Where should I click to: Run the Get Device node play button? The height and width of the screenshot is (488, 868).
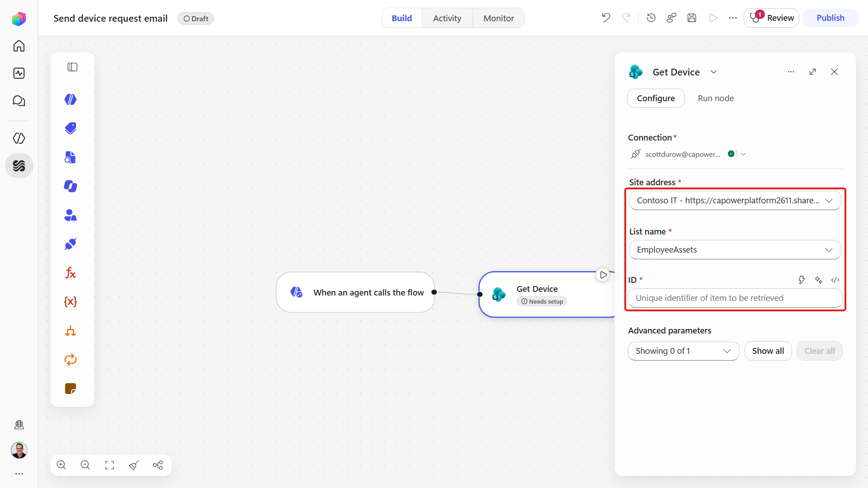pyautogui.click(x=603, y=275)
